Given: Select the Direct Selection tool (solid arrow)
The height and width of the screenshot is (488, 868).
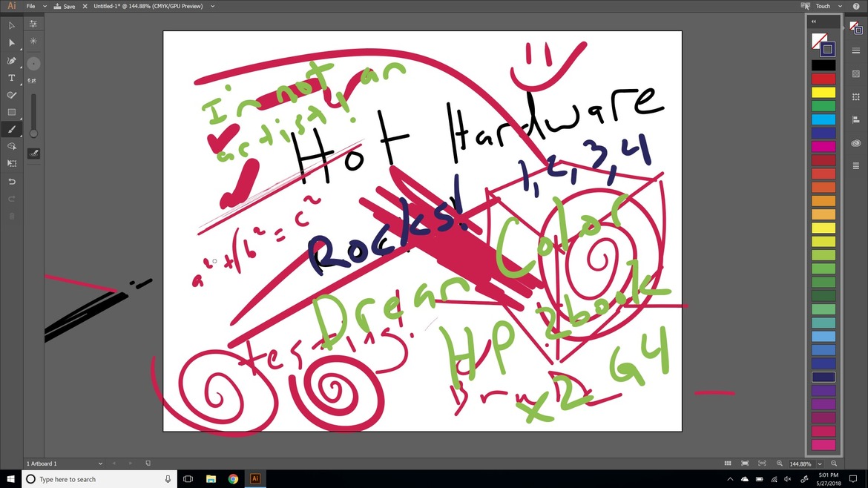Looking at the screenshot, I should coord(12,42).
